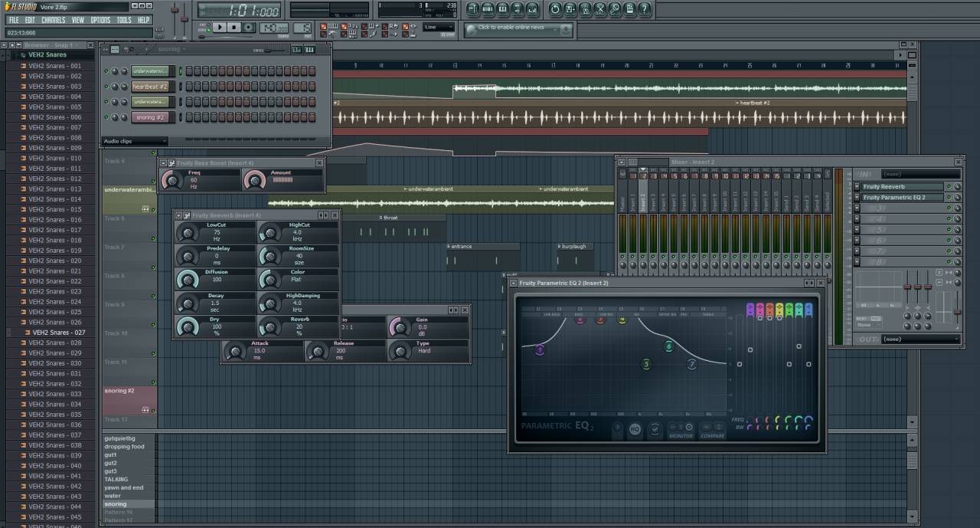Image resolution: width=980 pixels, height=528 pixels.
Task: Open the mixer toolbar icon
Action: (x=532, y=9)
